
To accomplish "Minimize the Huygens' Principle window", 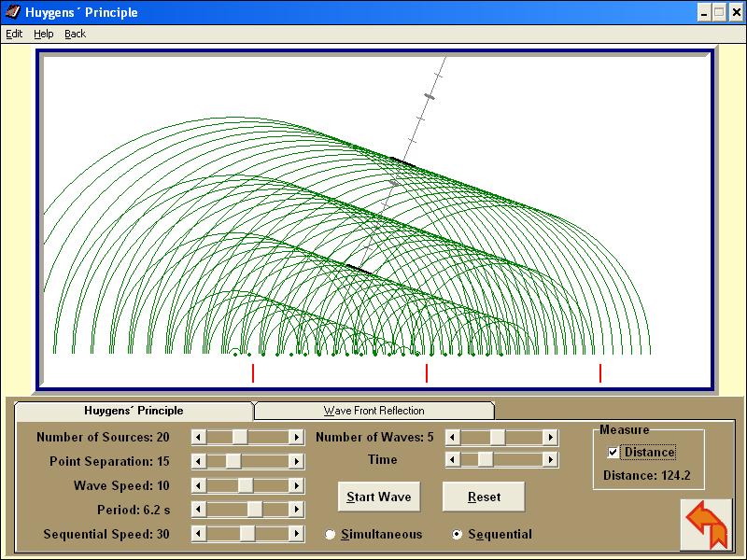I will click(704, 13).
